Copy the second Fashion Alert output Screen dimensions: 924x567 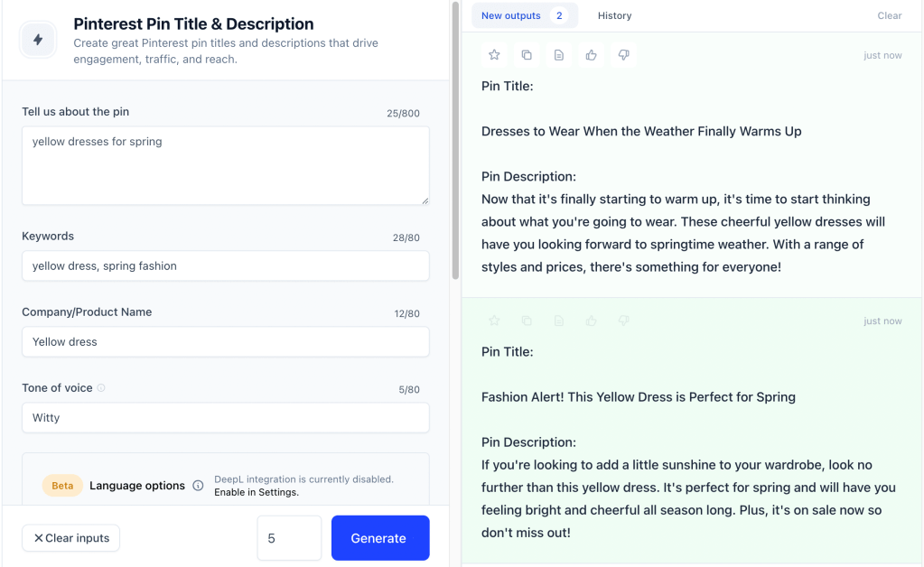pyautogui.click(x=527, y=321)
